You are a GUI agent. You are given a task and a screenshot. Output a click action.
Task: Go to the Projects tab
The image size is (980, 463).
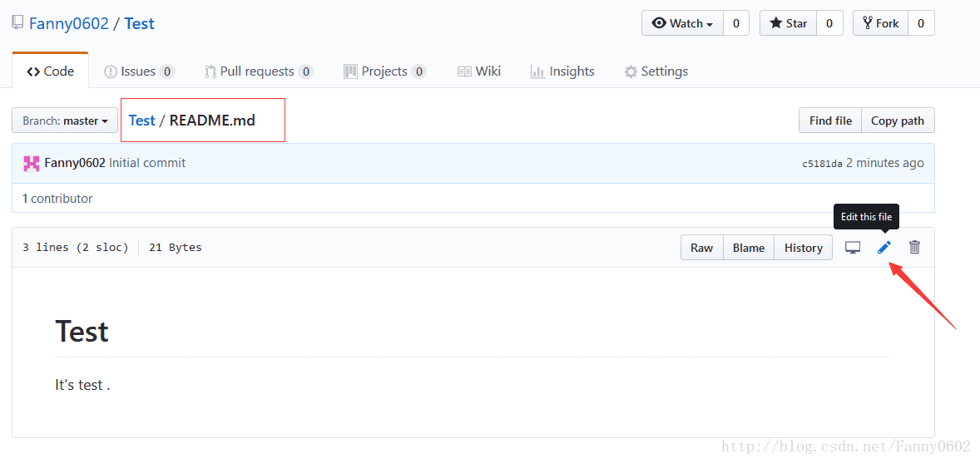pyautogui.click(x=384, y=71)
